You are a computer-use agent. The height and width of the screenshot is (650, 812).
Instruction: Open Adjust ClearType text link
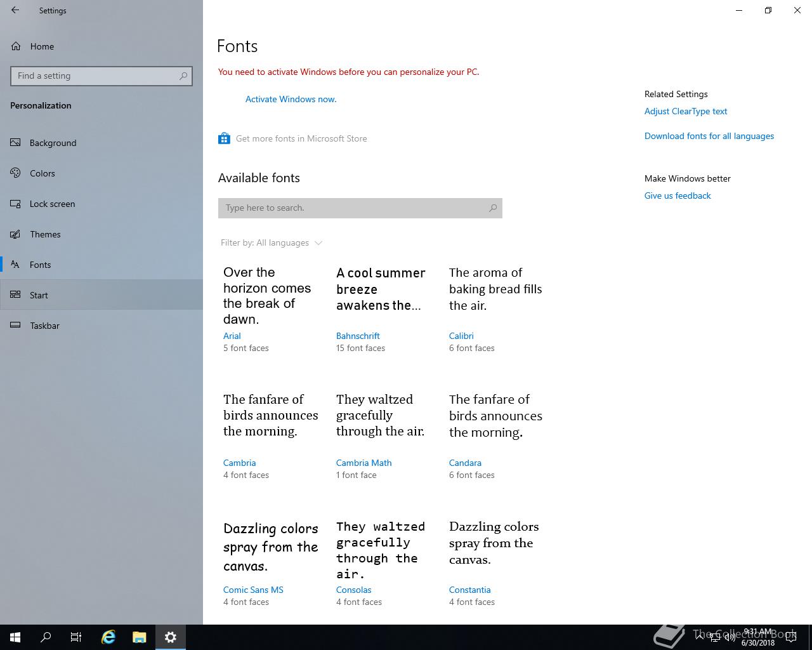point(686,111)
